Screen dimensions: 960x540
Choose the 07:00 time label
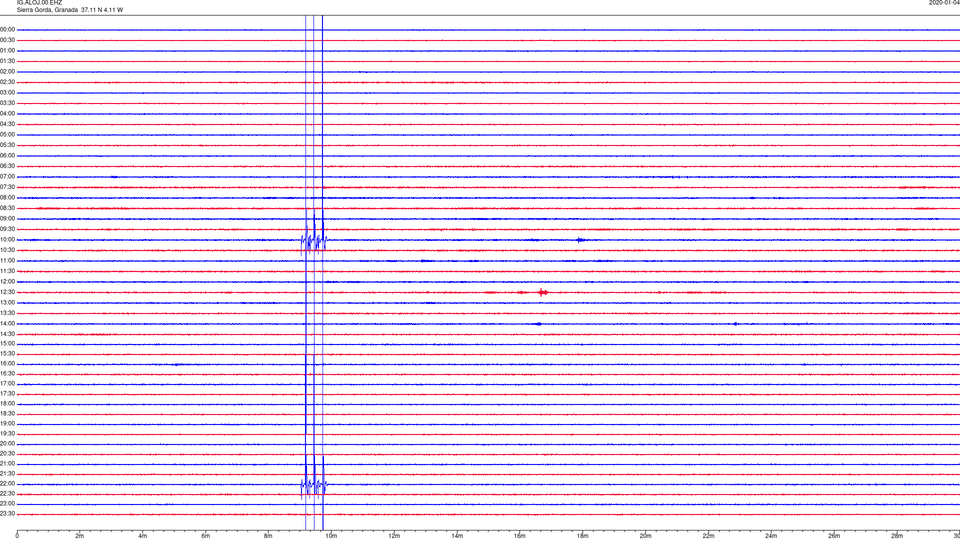point(7,177)
